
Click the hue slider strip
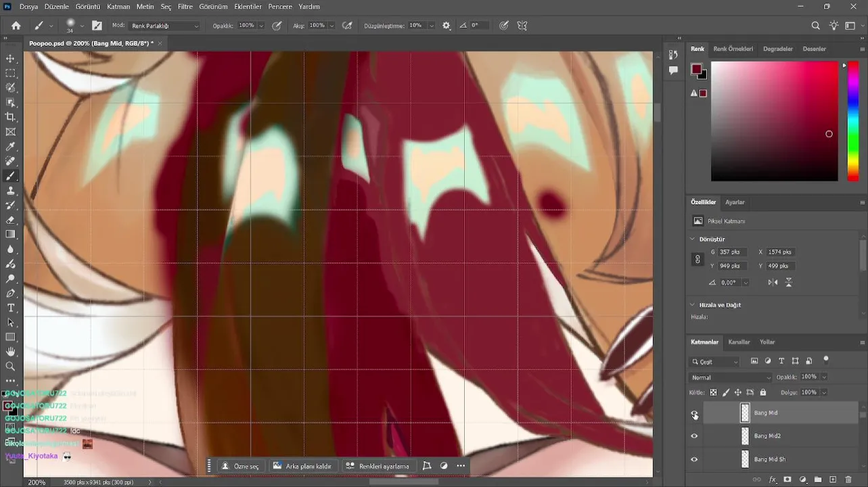(x=852, y=121)
